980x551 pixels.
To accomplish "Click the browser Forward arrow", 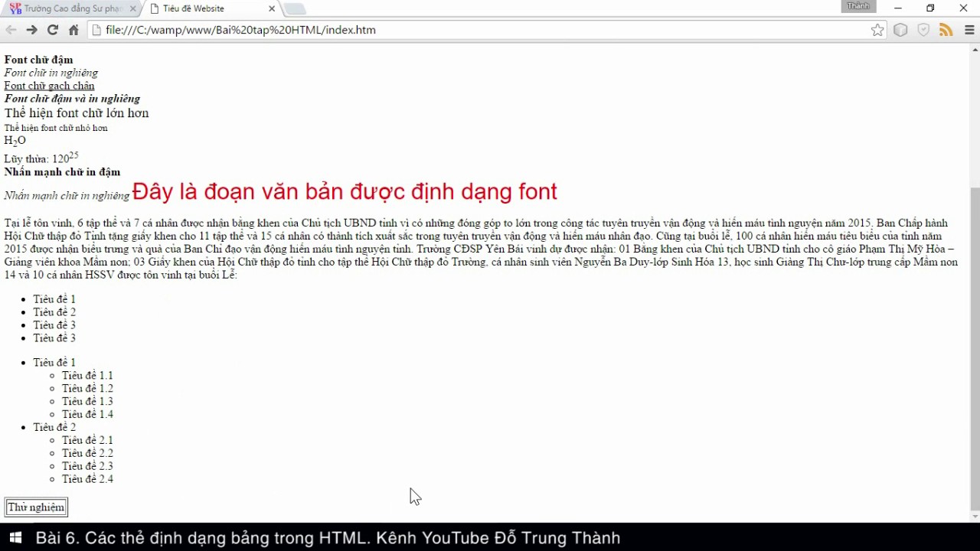I will coord(31,30).
